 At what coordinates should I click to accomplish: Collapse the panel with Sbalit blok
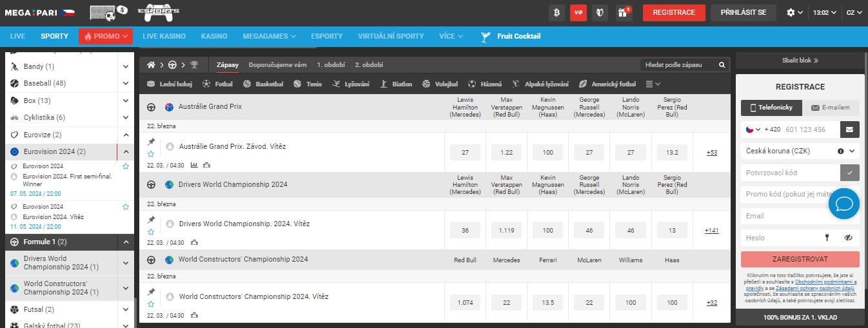(x=800, y=61)
